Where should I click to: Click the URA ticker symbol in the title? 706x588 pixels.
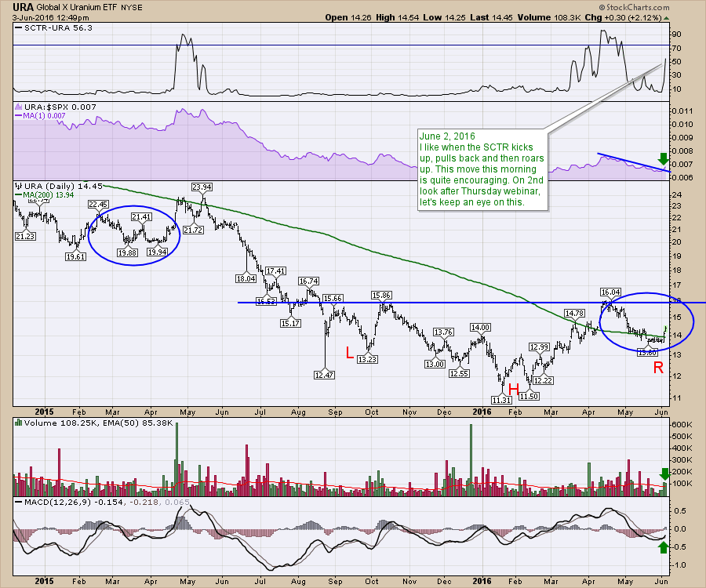coord(23,7)
